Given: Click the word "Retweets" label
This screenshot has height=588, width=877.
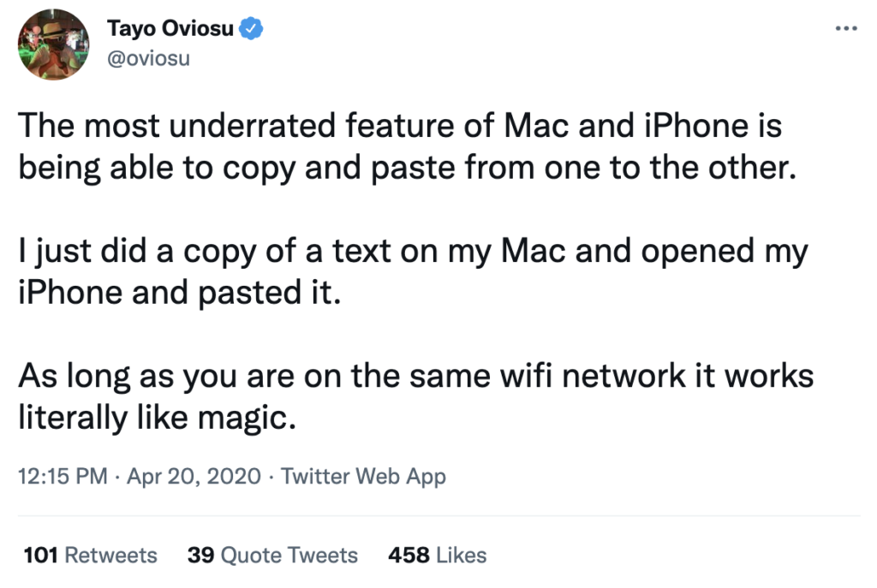Looking at the screenshot, I should click(110, 555).
